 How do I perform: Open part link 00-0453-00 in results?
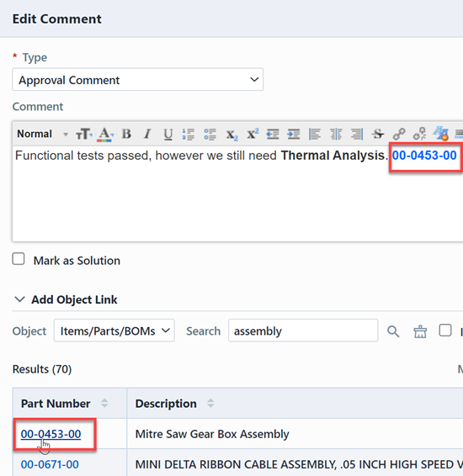tap(51, 434)
